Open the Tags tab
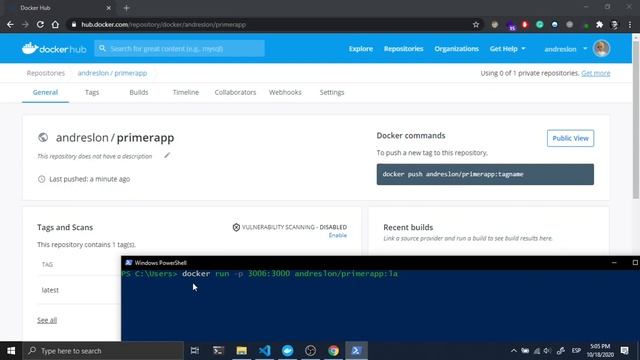Screen dimensions: 640x360 tap(92, 92)
